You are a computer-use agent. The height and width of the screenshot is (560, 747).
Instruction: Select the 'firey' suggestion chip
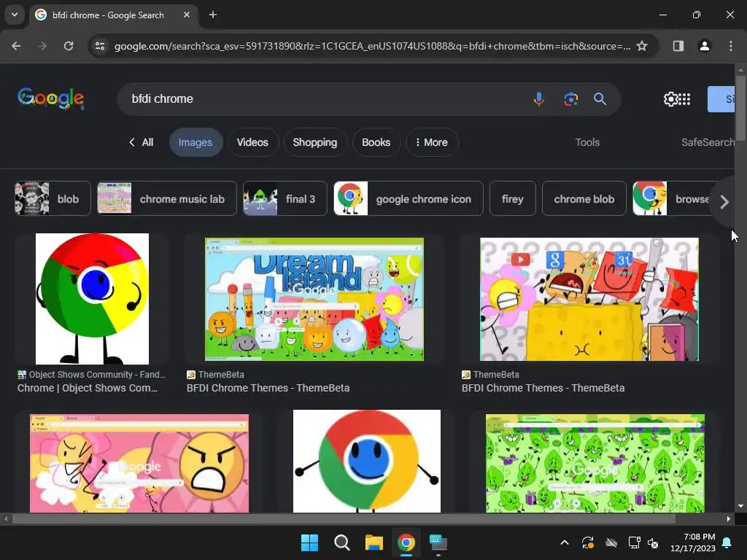[x=513, y=198]
